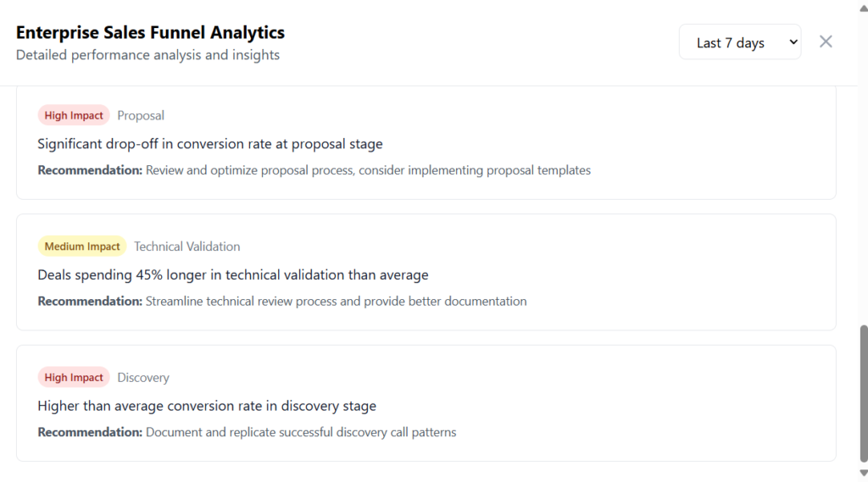Click the proposal templates recommendation text

coord(368,170)
